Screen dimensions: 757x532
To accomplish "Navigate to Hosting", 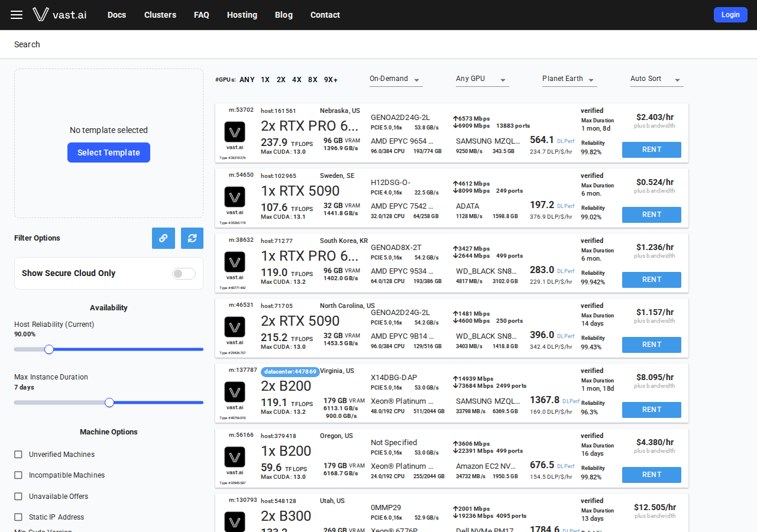I will pos(242,15).
